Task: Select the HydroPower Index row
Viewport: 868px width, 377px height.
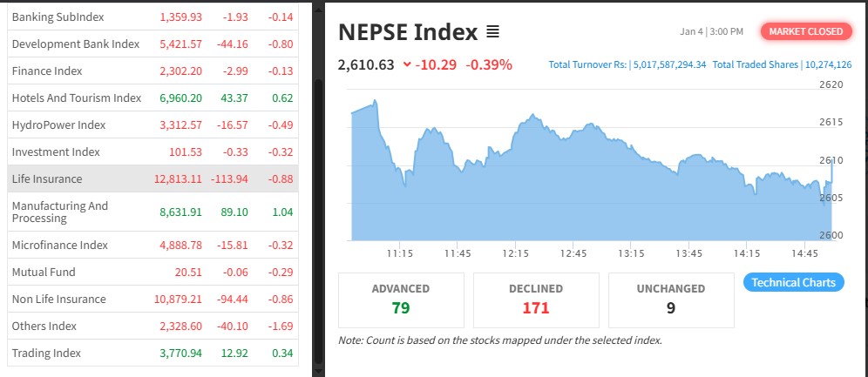Action: [x=153, y=125]
